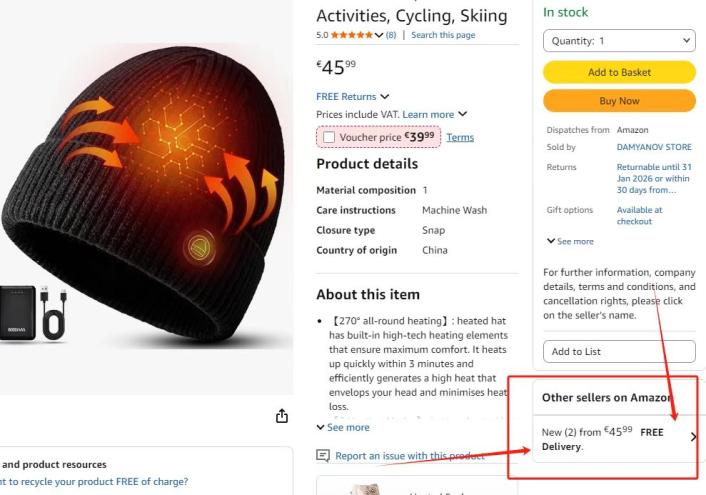
Task: Click the report issue speech-bubble icon
Action: tap(323, 456)
